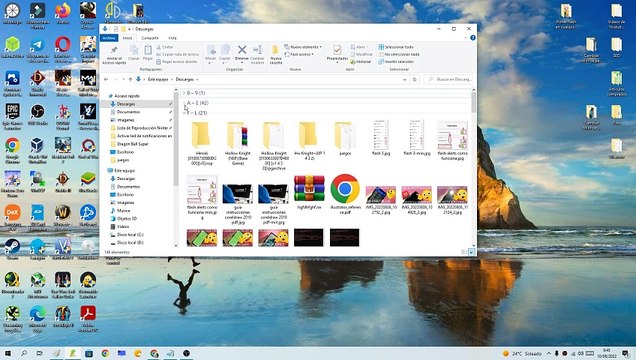Click the Anclar al Acceso rápido pin icon
This screenshot has height=360, width=636.
point(114,50)
